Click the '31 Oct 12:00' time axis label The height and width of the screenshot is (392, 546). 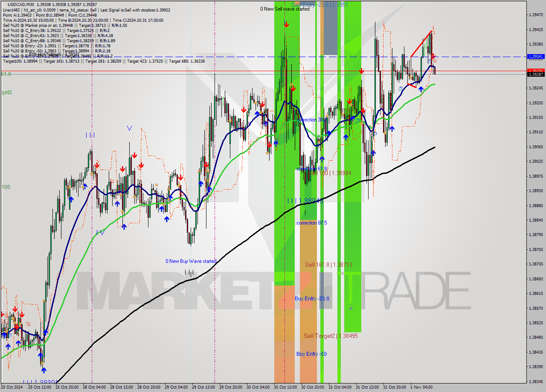click(367, 387)
